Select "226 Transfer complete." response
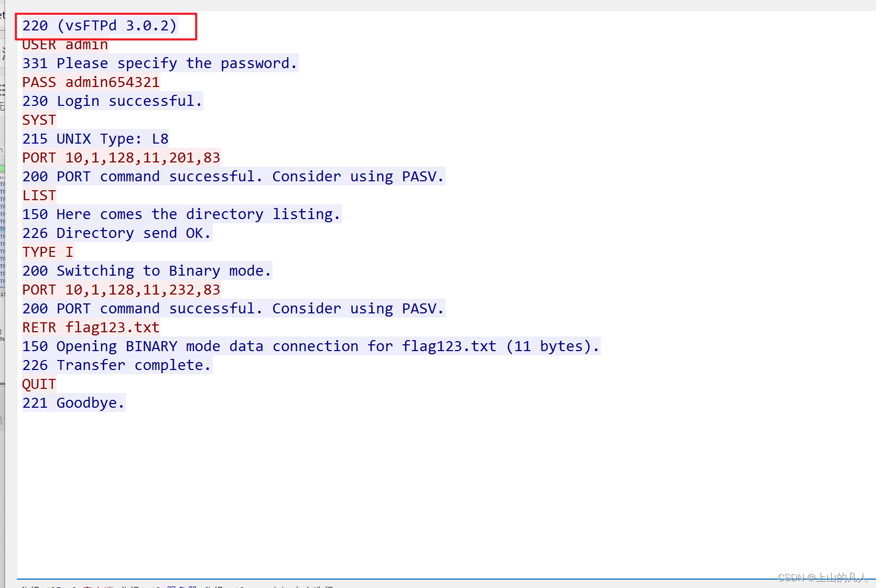876x588 pixels. (116, 365)
